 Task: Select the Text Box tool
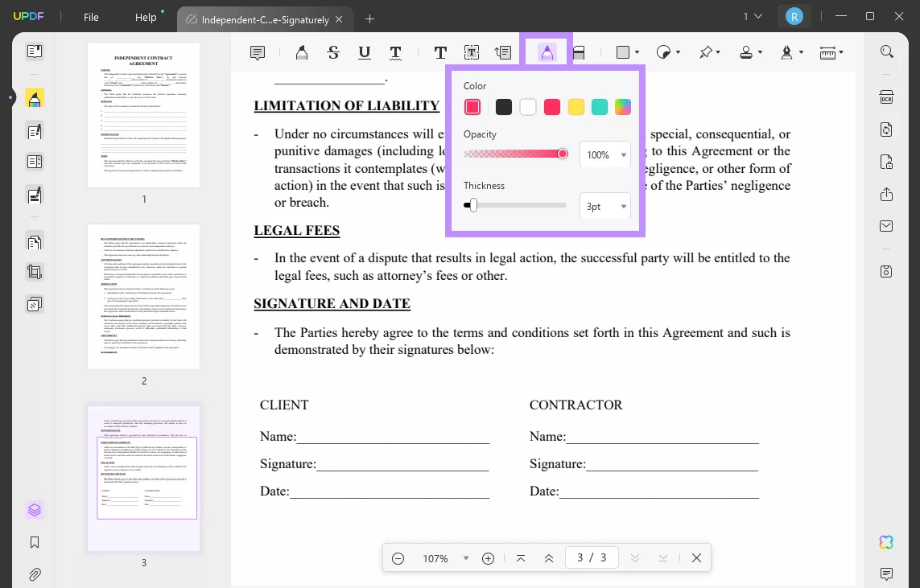[472, 53]
